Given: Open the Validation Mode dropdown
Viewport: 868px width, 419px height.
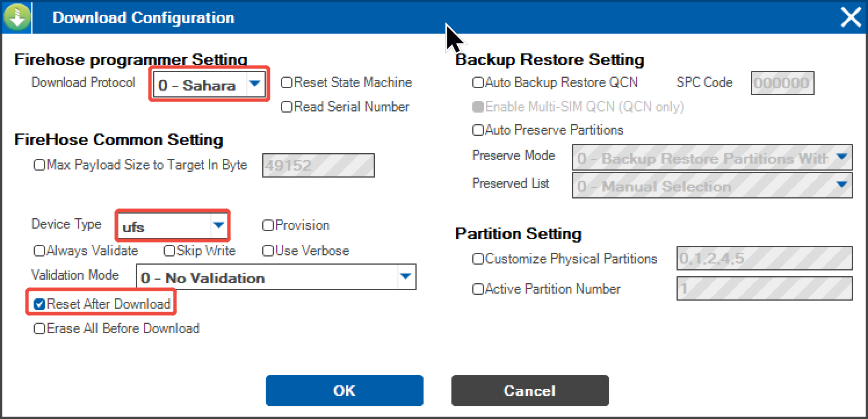Looking at the screenshot, I should pos(406,277).
